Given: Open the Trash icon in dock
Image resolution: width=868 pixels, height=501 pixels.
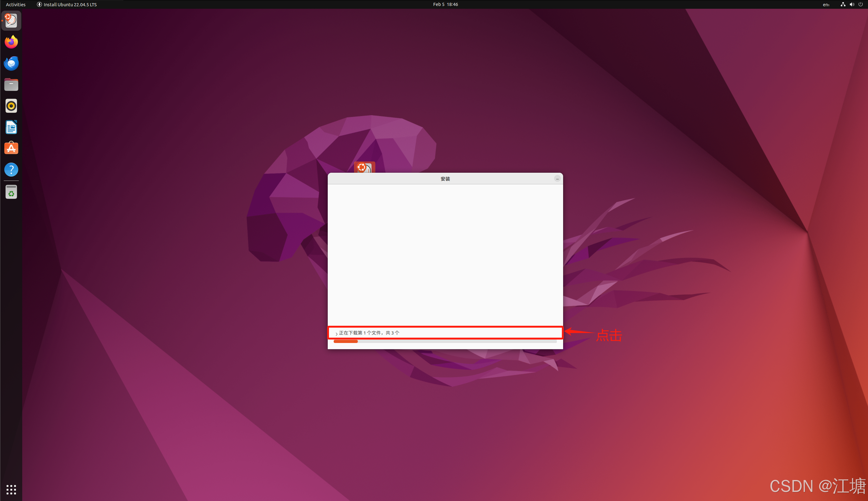Looking at the screenshot, I should pyautogui.click(x=11, y=192).
